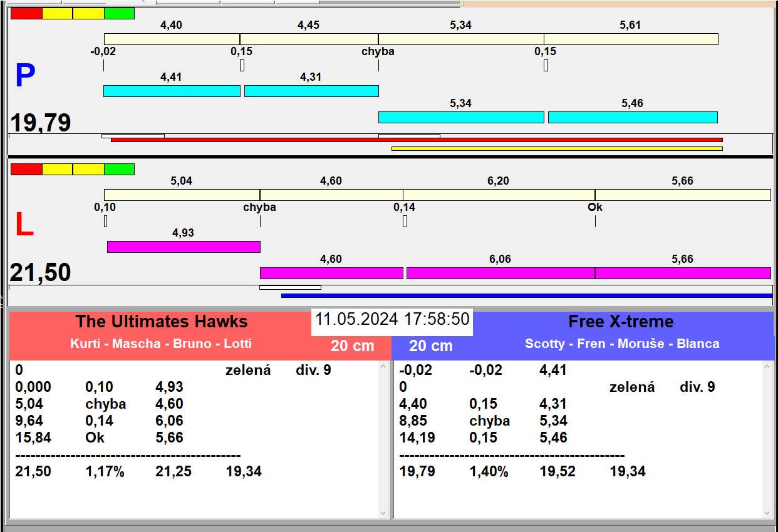Select the cyan 5,46 run bar in lane P
This screenshot has width=778, height=532.
[x=633, y=117]
